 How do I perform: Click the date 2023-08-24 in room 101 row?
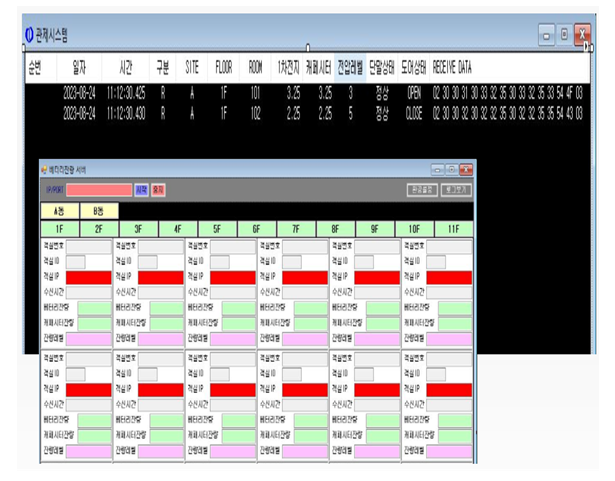point(79,93)
